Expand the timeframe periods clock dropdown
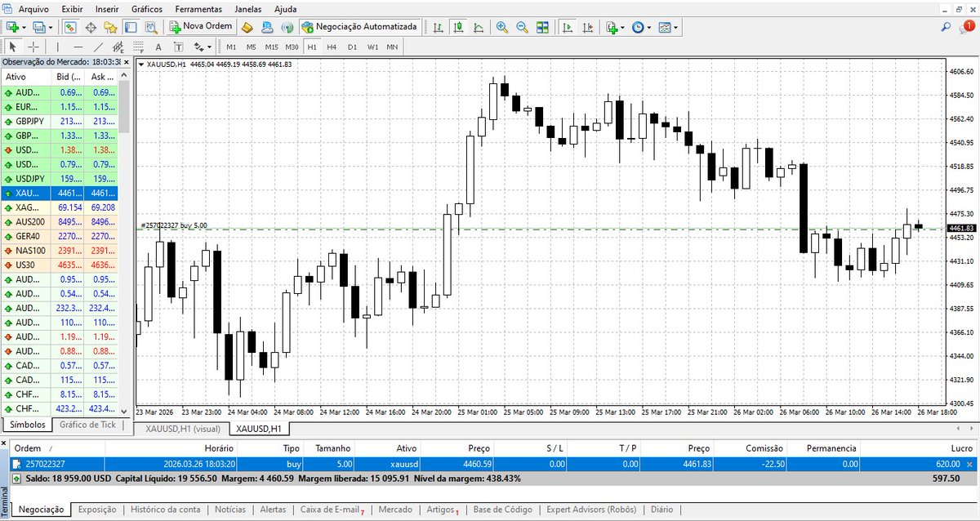The height and width of the screenshot is (521, 980). click(x=648, y=27)
